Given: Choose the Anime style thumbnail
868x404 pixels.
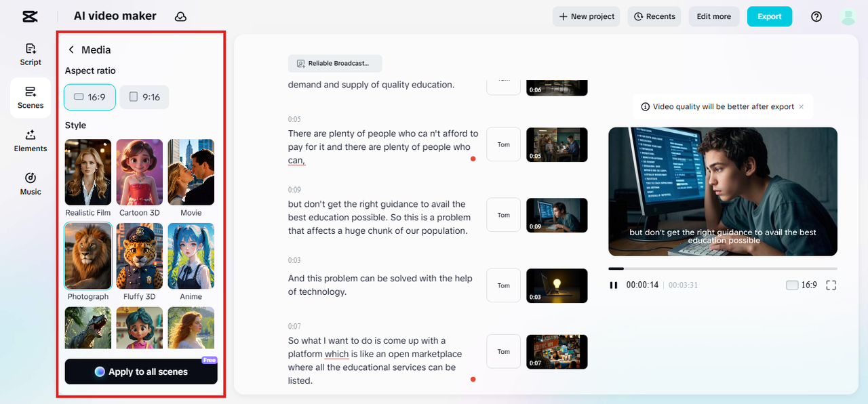Looking at the screenshot, I should tap(191, 256).
